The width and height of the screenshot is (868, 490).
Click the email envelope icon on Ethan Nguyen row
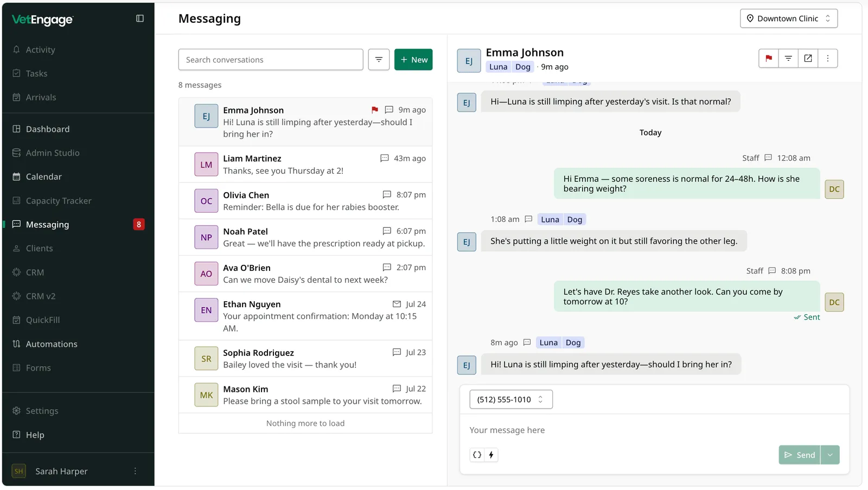click(x=397, y=304)
